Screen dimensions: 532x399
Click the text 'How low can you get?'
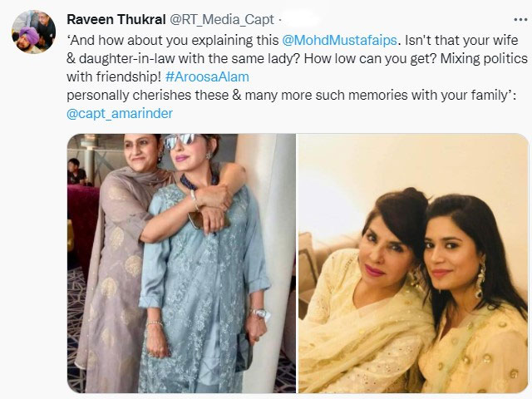point(371,59)
